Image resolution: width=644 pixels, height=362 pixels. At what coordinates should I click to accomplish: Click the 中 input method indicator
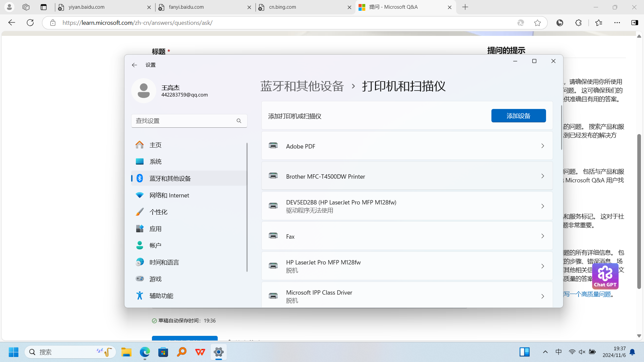[x=558, y=352]
